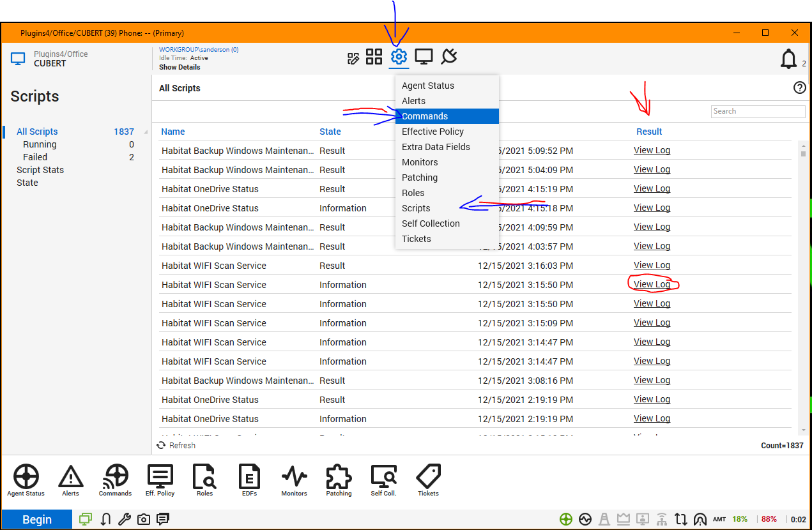Choose Effective Policy in the menu

click(x=433, y=132)
